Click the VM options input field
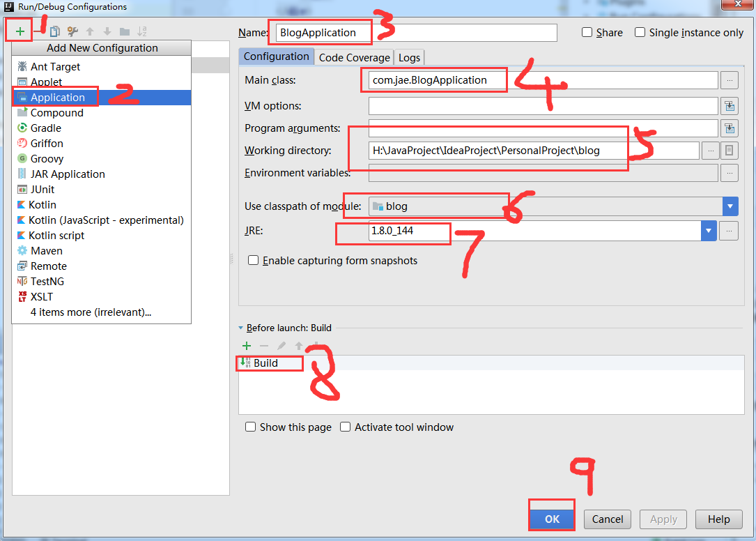The height and width of the screenshot is (541, 756). point(543,106)
